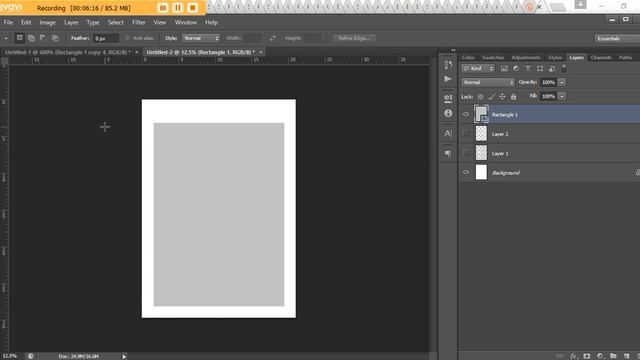Toggle the Anti-alias checkbox
640x360 pixels.
point(127,38)
